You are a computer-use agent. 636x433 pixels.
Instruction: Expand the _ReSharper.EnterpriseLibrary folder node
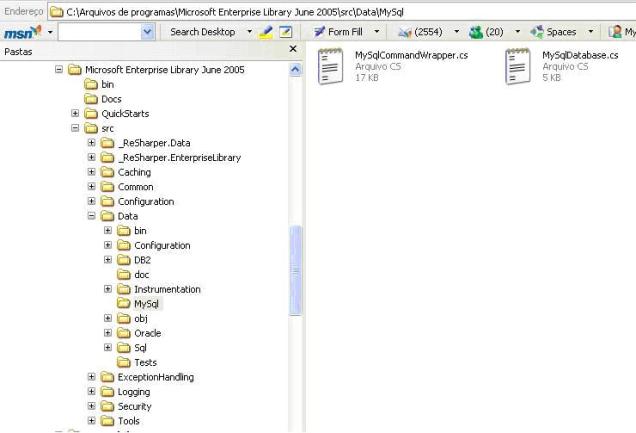pos(91,157)
